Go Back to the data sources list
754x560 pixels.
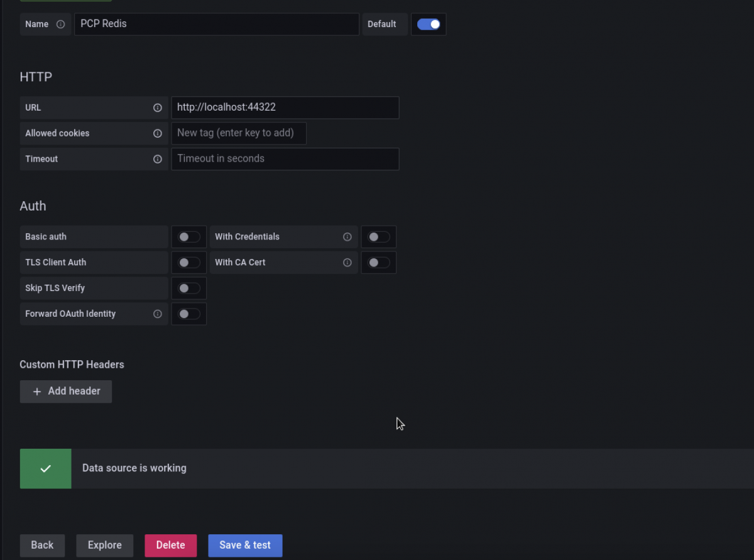42,545
